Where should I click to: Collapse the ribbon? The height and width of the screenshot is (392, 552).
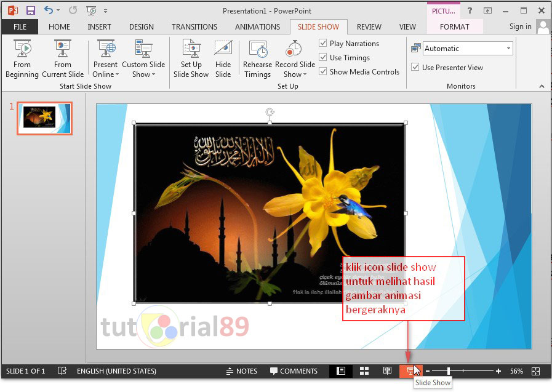[x=542, y=86]
